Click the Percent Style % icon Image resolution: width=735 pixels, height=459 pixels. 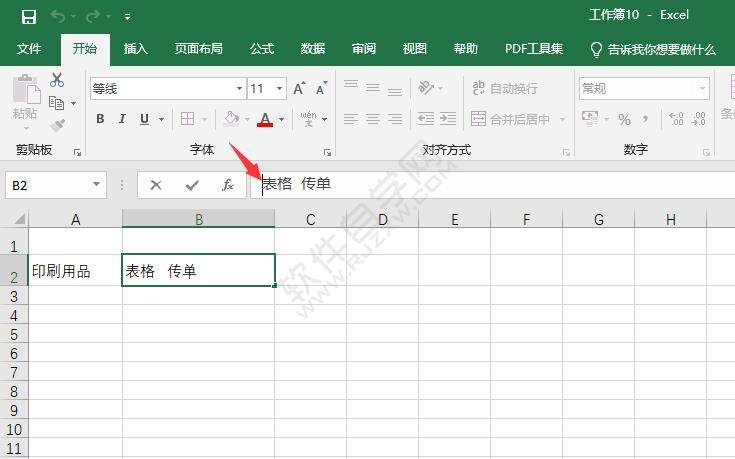click(624, 120)
